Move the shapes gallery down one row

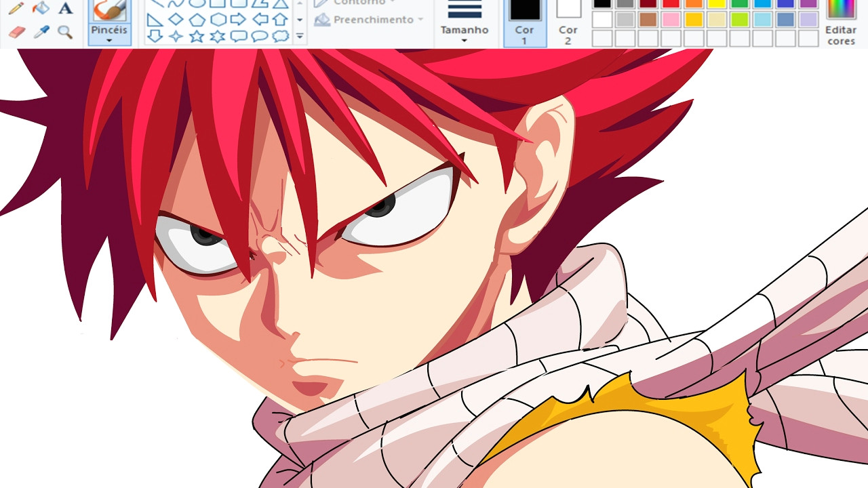[x=300, y=20]
